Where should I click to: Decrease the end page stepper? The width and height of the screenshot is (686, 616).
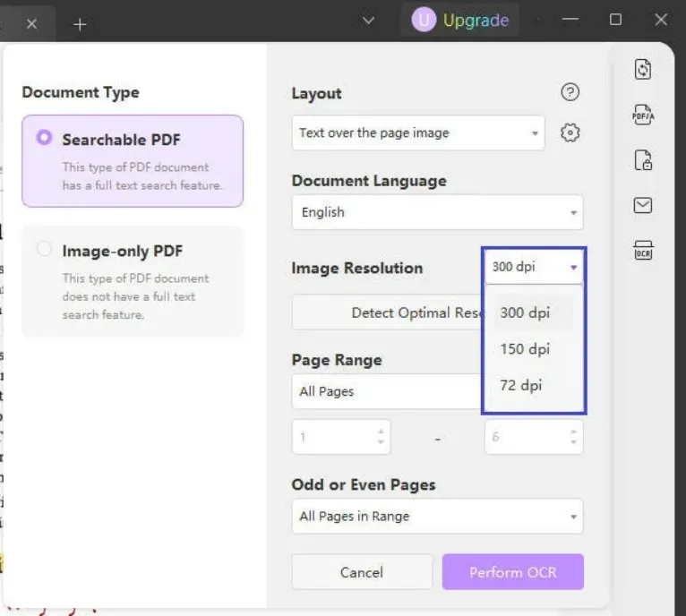(x=573, y=442)
